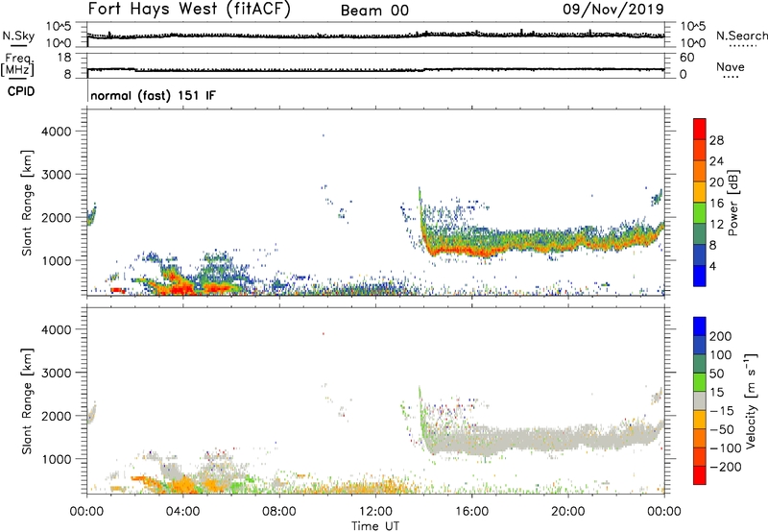
Task: Click the '16:00' time axis label
Action: (x=471, y=512)
